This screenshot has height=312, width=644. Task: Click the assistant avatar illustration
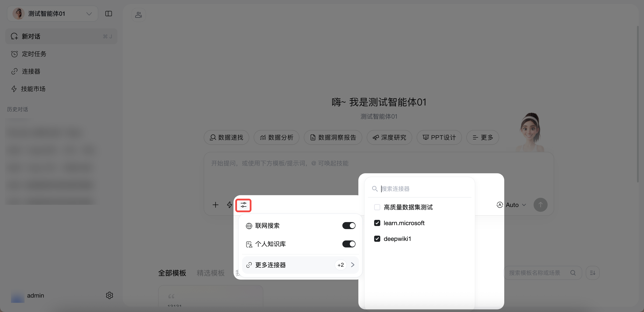coord(530,132)
